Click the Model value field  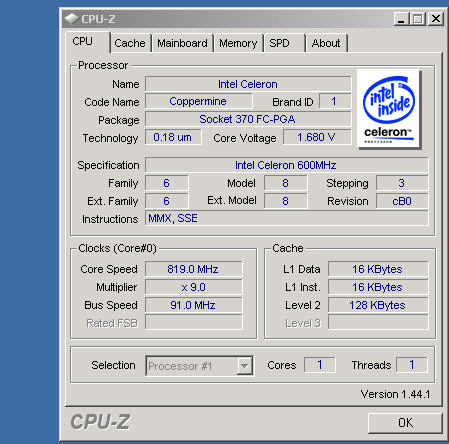(285, 183)
